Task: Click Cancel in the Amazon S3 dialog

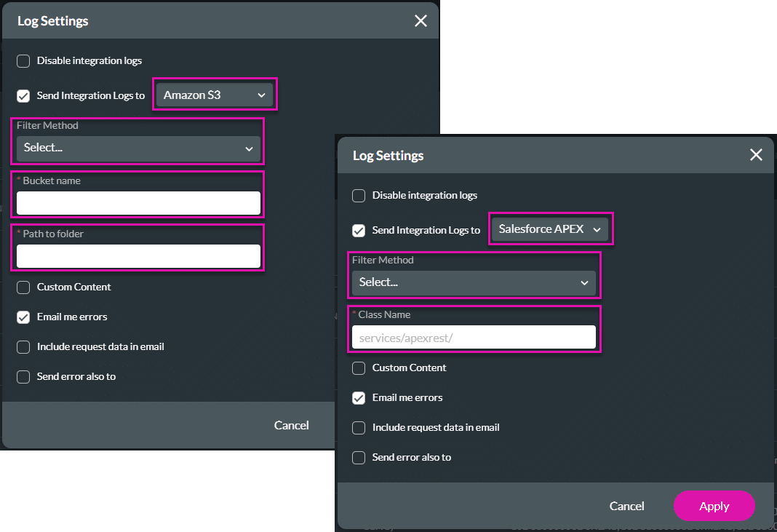Action: pyautogui.click(x=291, y=425)
